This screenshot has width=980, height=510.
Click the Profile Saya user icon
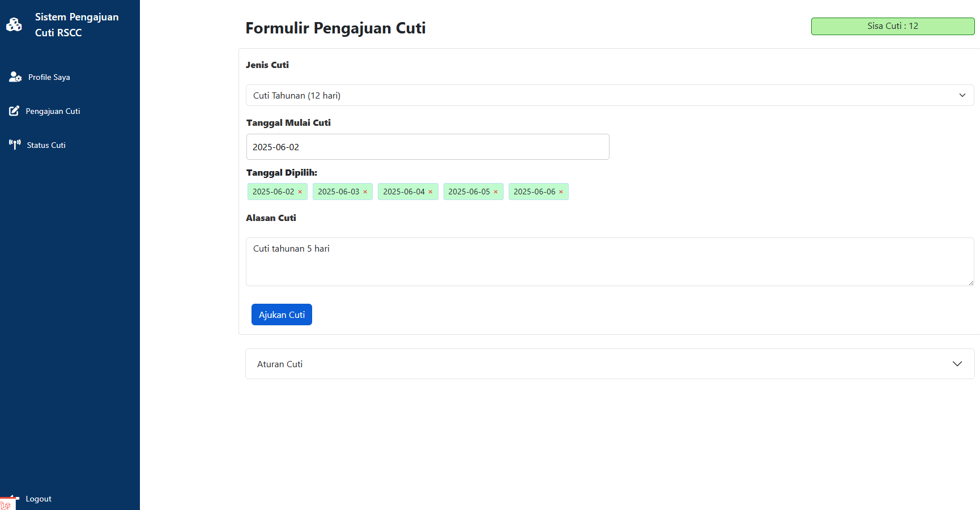pyautogui.click(x=15, y=77)
